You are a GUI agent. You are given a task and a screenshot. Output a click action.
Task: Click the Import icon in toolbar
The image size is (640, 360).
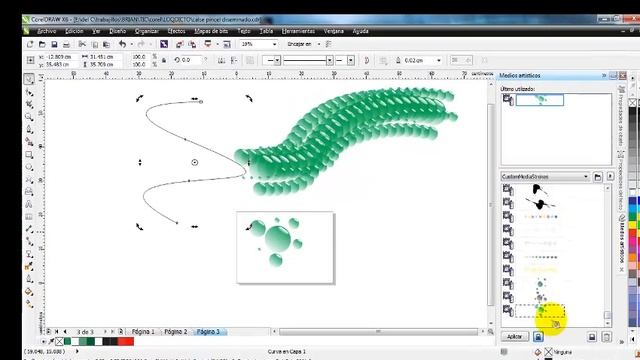[x=180, y=44]
